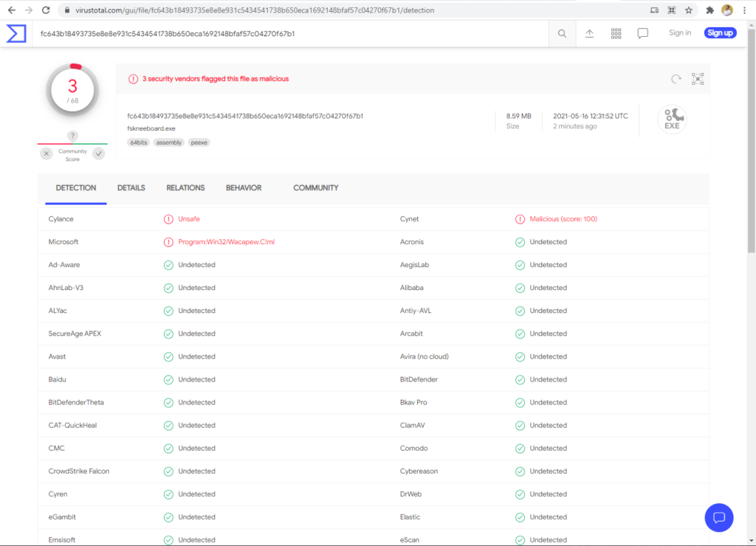The image size is (756, 546).
Task: Open the graph network icon
Action: coord(698,79)
